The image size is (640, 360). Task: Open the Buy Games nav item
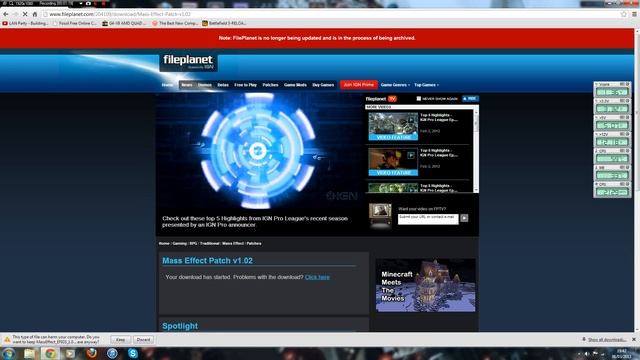click(x=323, y=85)
